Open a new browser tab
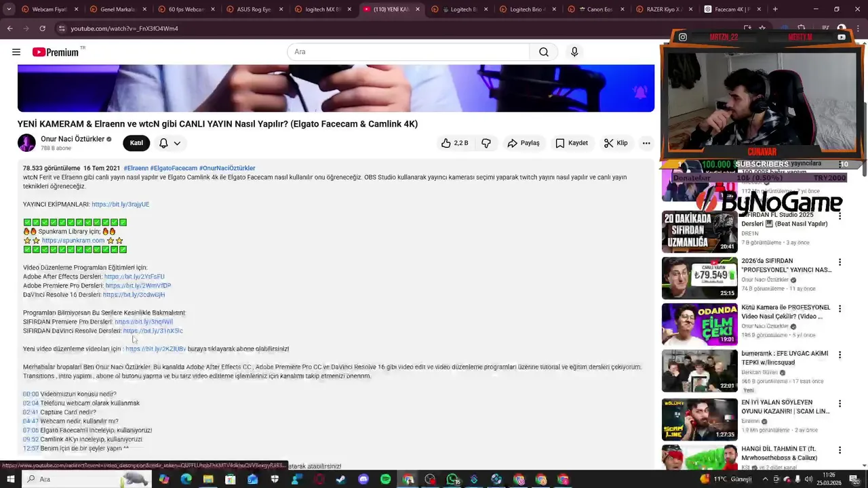 tap(775, 9)
